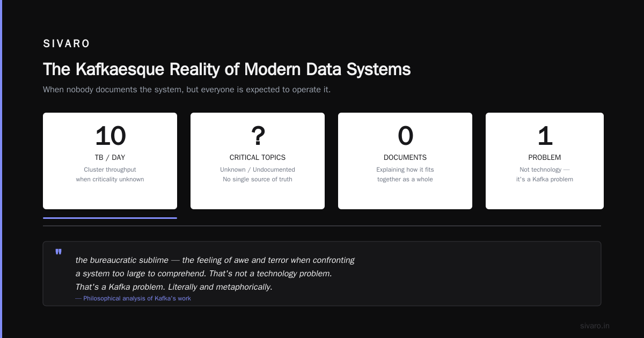Click the purple quotation mark icon

coord(58,252)
